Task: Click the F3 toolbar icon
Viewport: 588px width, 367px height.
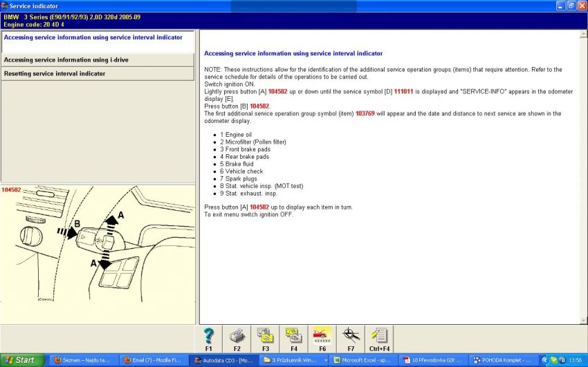Action: (266, 339)
